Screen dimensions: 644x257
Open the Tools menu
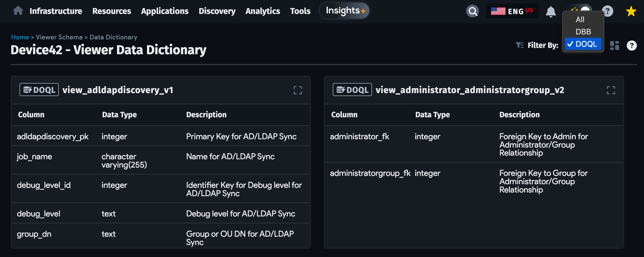[x=300, y=11]
